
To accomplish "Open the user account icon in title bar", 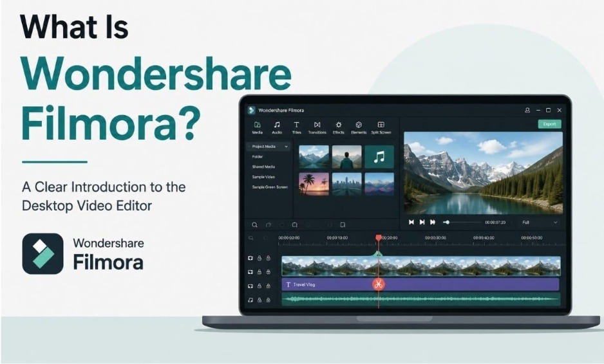I will click(527, 110).
